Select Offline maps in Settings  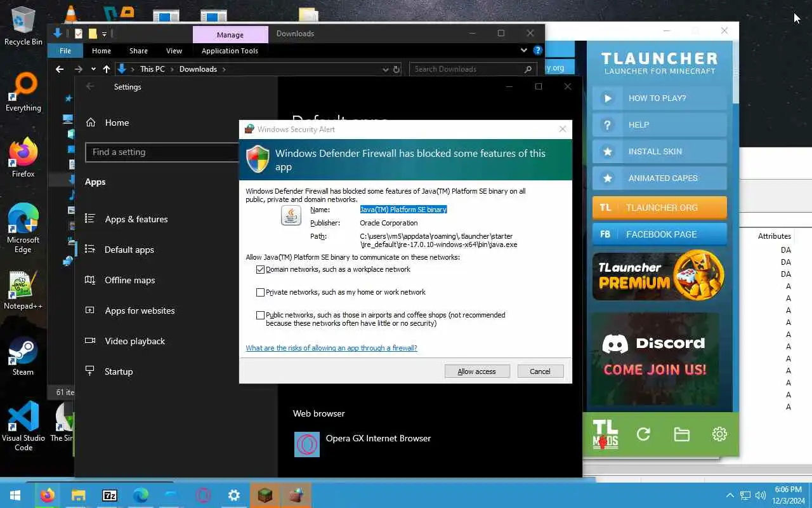tap(130, 280)
